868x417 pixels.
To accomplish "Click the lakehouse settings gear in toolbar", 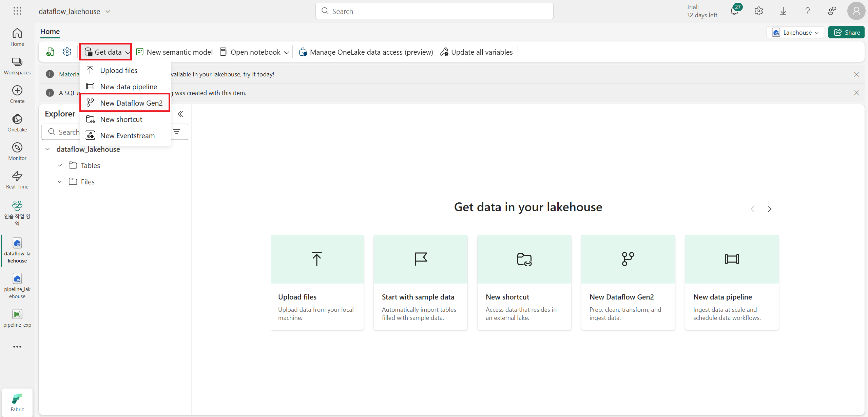I will [67, 52].
